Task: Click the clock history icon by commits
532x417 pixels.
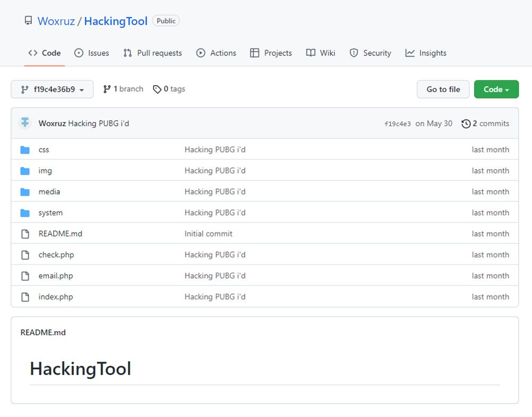Action: 466,124
